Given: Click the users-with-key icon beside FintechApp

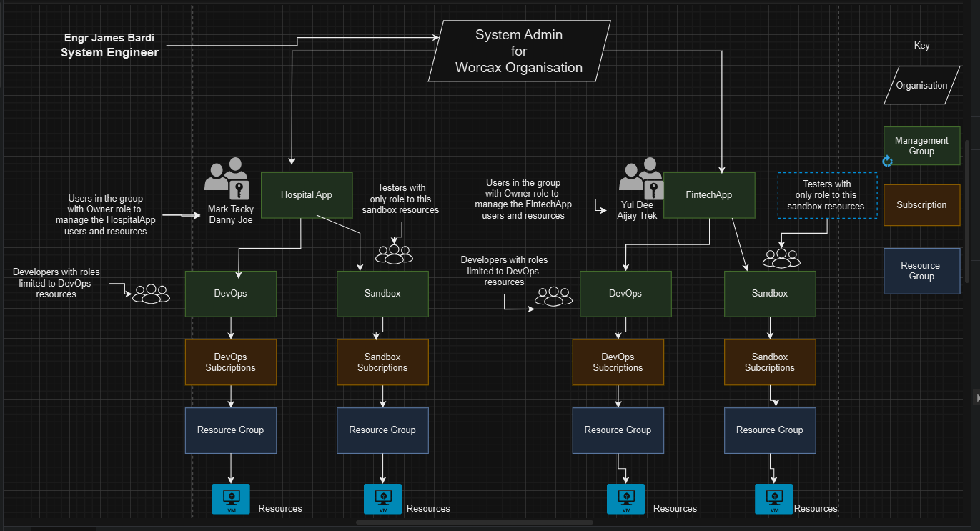Looking at the screenshot, I should point(641,179).
